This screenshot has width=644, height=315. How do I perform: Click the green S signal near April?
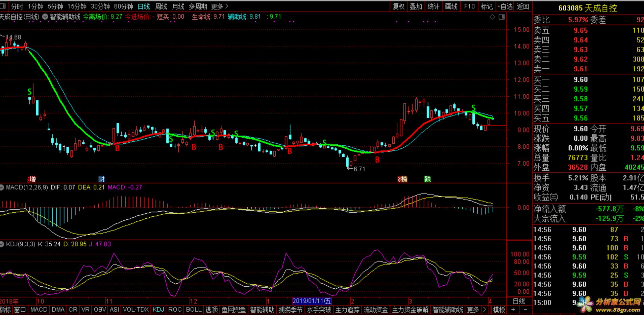[x=473, y=108]
